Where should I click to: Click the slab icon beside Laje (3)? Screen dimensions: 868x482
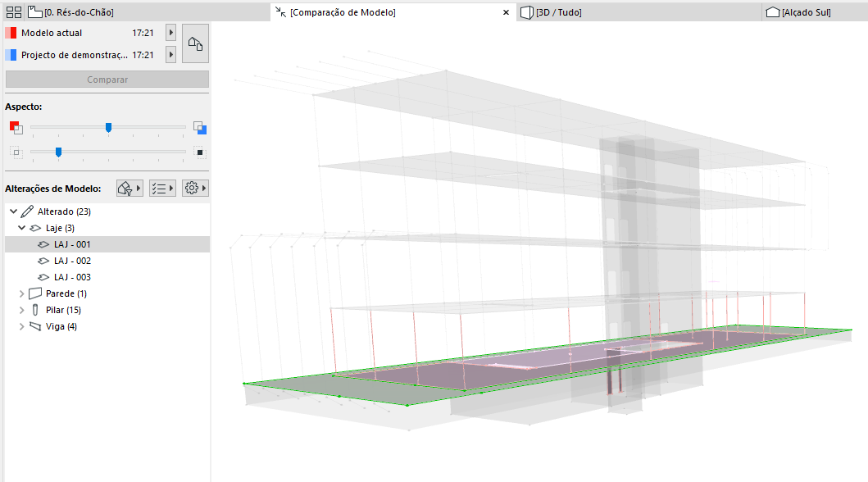[35, 228]
